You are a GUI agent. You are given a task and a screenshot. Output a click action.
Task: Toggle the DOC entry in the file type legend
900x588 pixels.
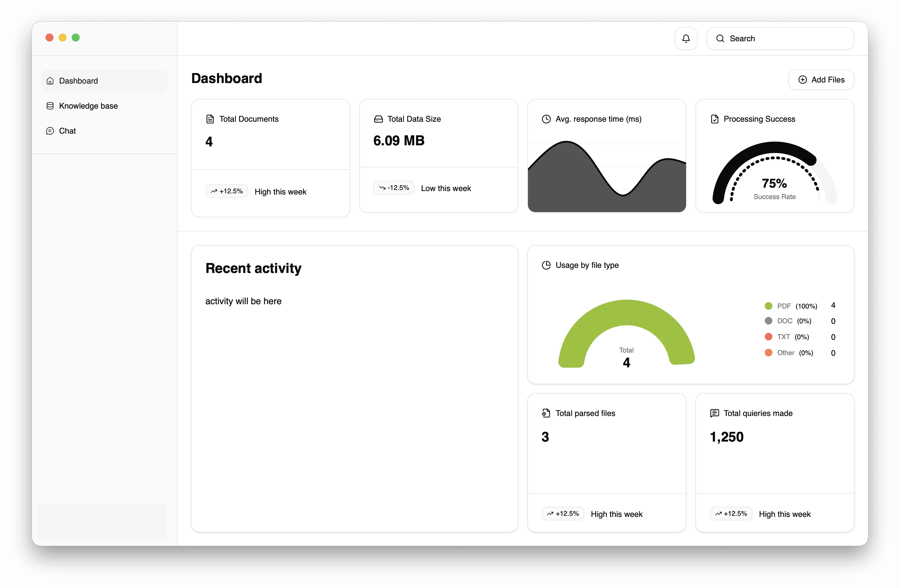[785, 321]
